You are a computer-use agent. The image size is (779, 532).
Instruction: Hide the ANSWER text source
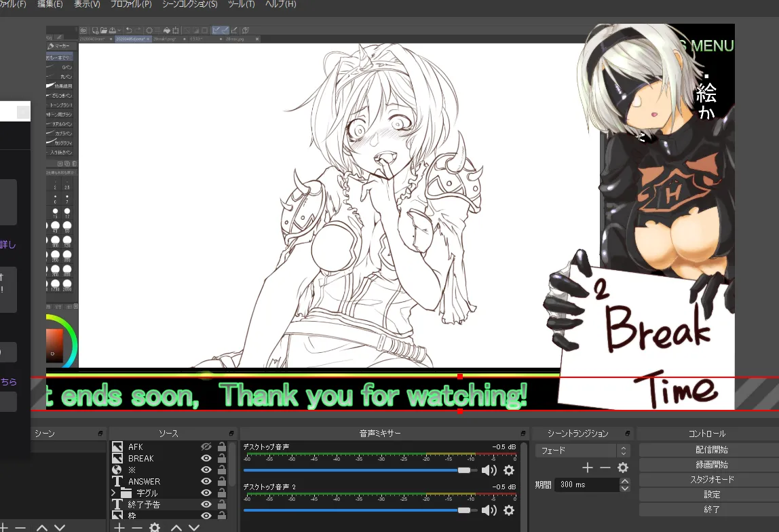click(x=206, y=481)
